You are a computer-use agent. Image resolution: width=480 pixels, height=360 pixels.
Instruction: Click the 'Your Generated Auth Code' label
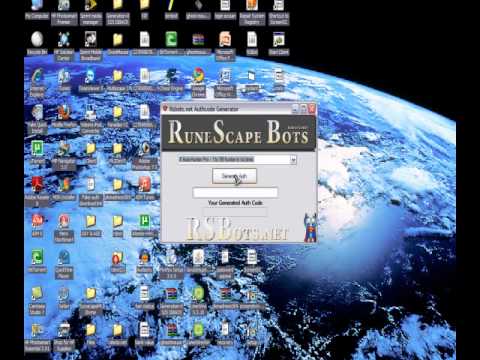coord(235,203)
